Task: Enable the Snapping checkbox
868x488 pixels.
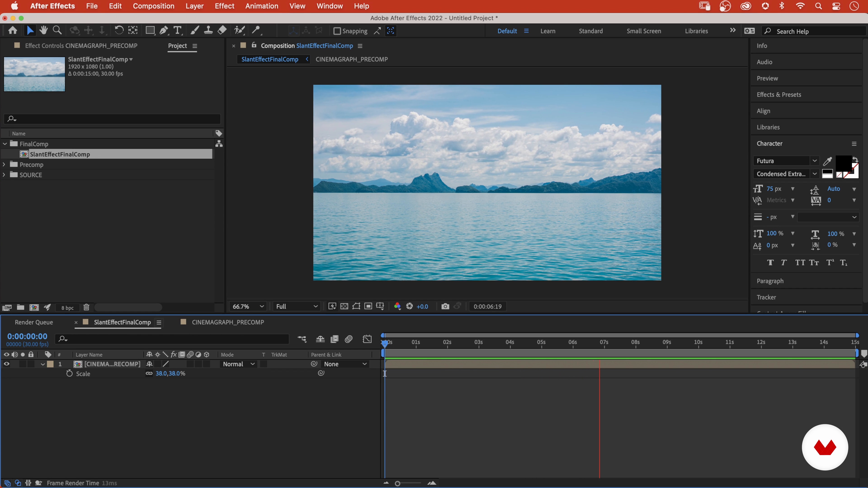Action: point(337,31)
